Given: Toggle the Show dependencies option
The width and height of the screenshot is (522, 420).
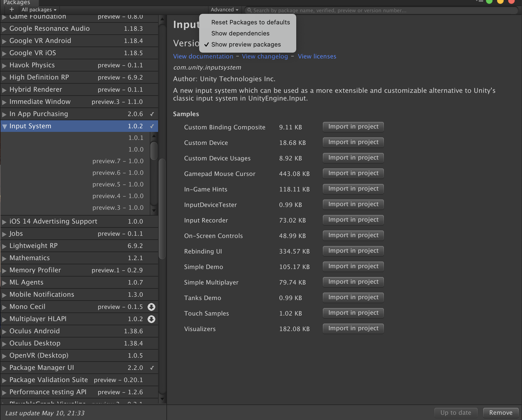Looking at the screenshot, I should pyautogui.click(x=240, y=33).
